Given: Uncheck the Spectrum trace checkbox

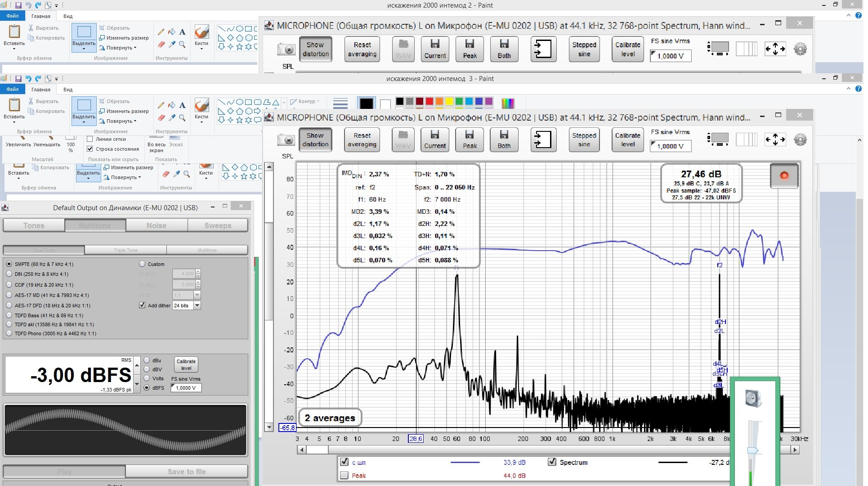Looking at the screenshot, I should 552,462.
